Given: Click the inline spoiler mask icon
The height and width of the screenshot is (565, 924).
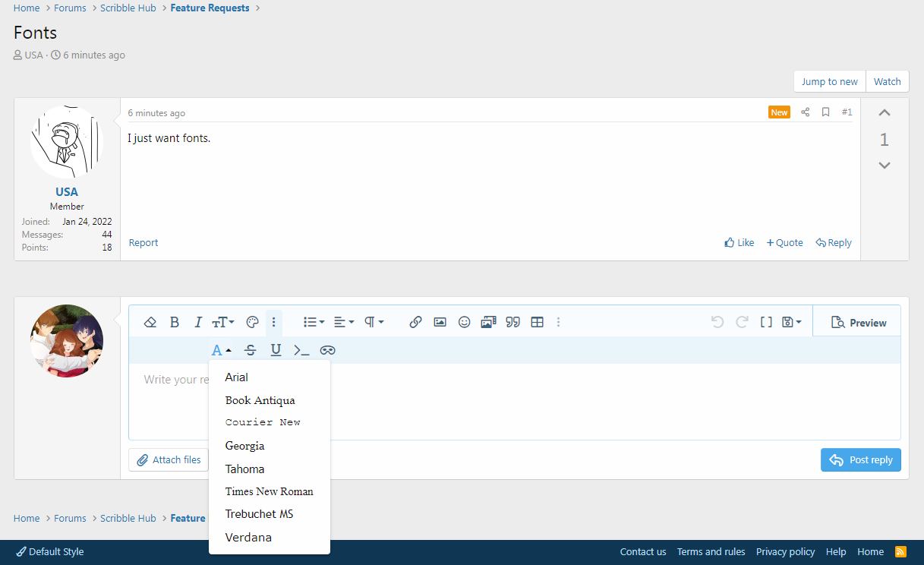Looking at the screenshot, I should (x=327, y=350).
